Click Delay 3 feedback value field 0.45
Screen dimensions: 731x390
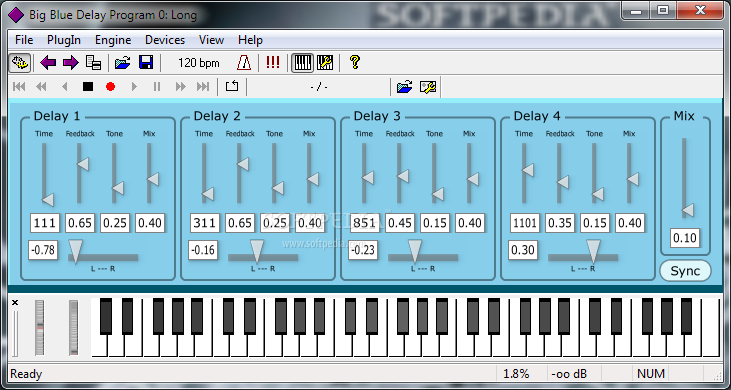[x=400, y=223]
